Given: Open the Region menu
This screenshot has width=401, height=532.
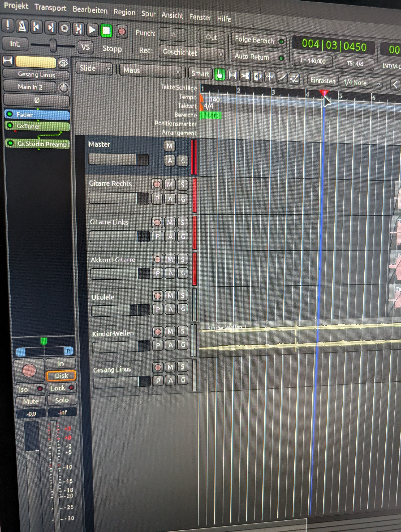Looking at the screenshot, I should [125, 12].
